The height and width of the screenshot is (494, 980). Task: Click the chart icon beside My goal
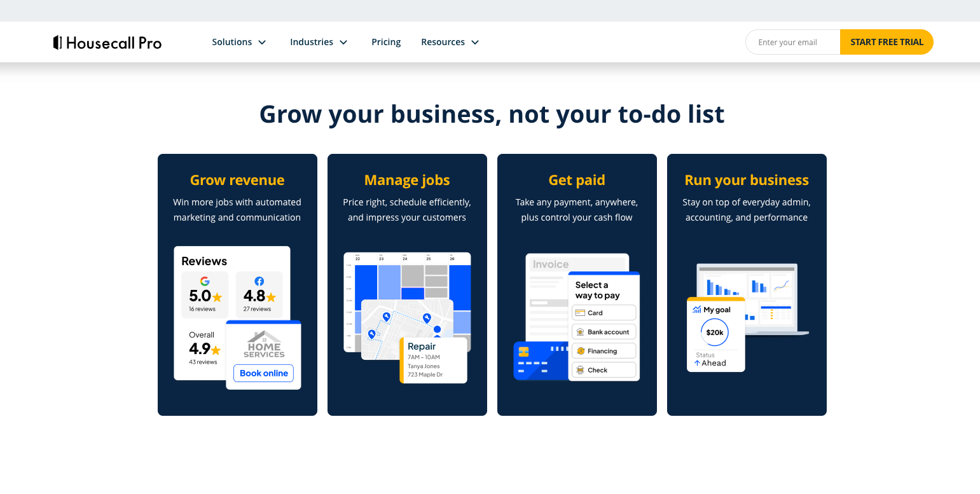click(697, 310)
